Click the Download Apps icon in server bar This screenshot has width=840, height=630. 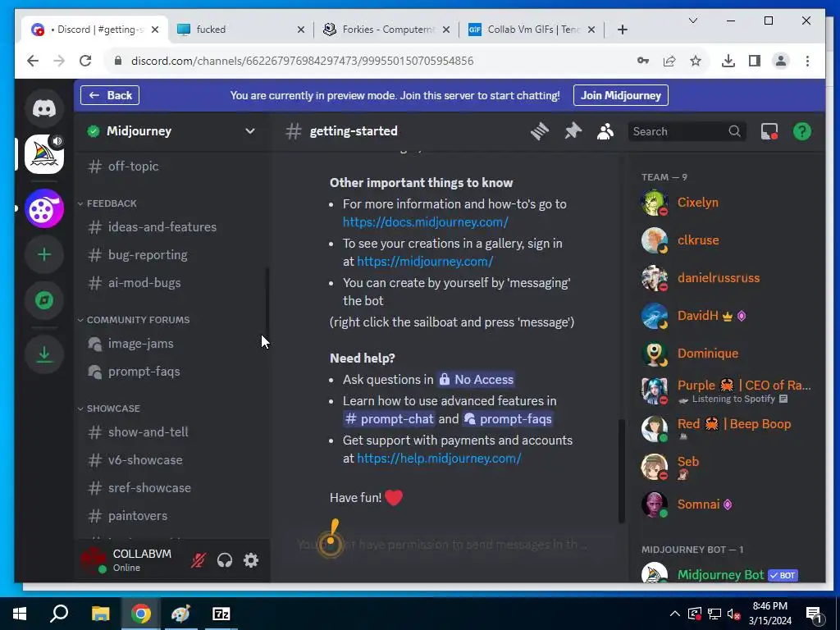(44, 354)
